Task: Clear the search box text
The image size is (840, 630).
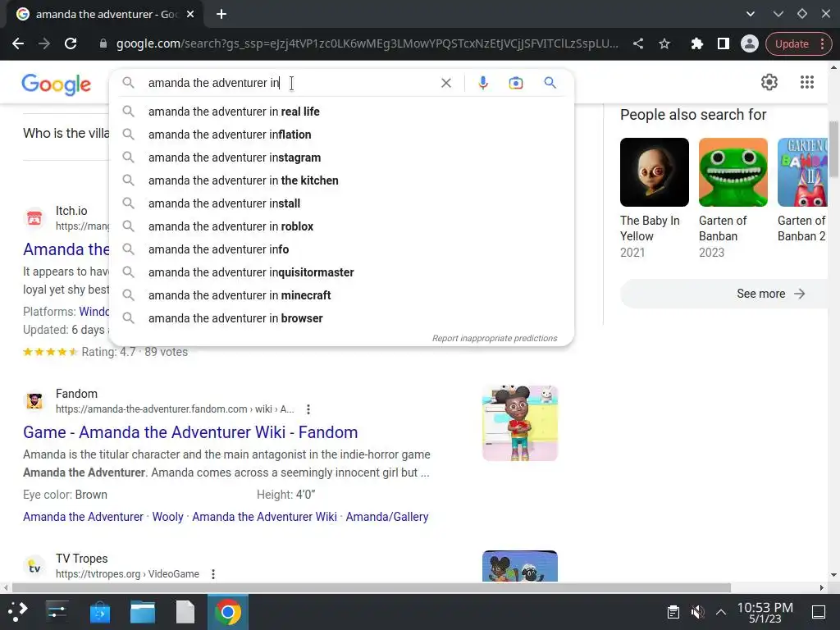Action: click(x=445, y=83)
